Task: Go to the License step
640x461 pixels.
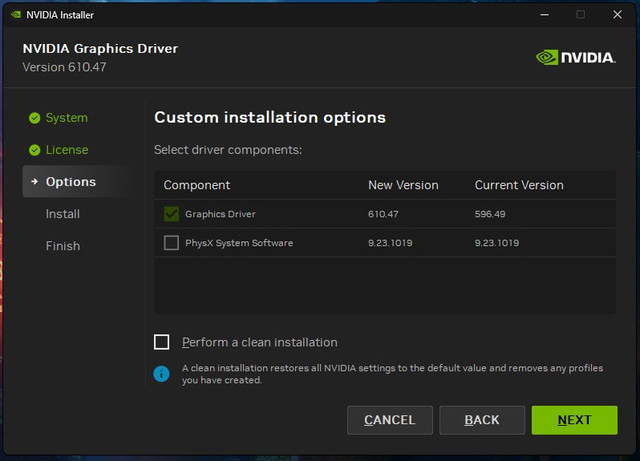Action: pyautogui.click(x=67, y=150)
